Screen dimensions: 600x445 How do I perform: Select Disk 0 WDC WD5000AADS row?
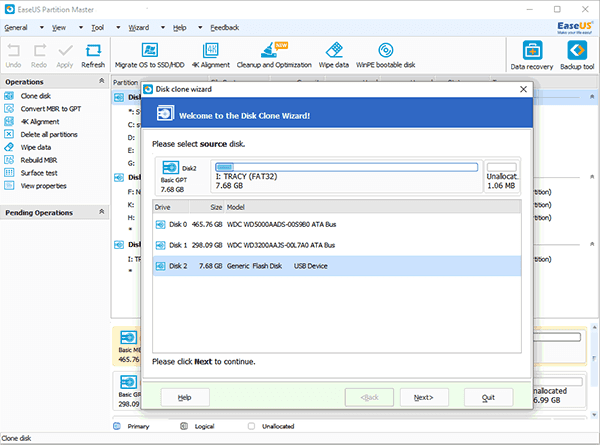[336, 224]
